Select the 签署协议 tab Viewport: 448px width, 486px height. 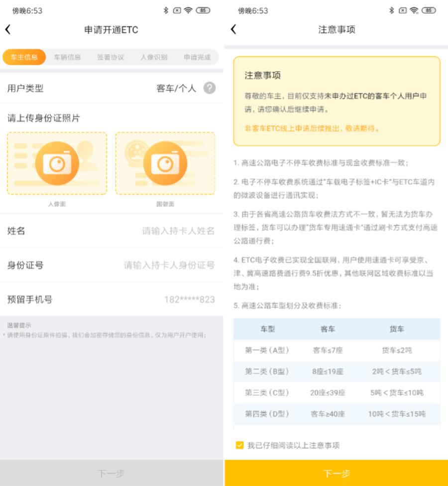pyautogui.click(x=110, y=57)
